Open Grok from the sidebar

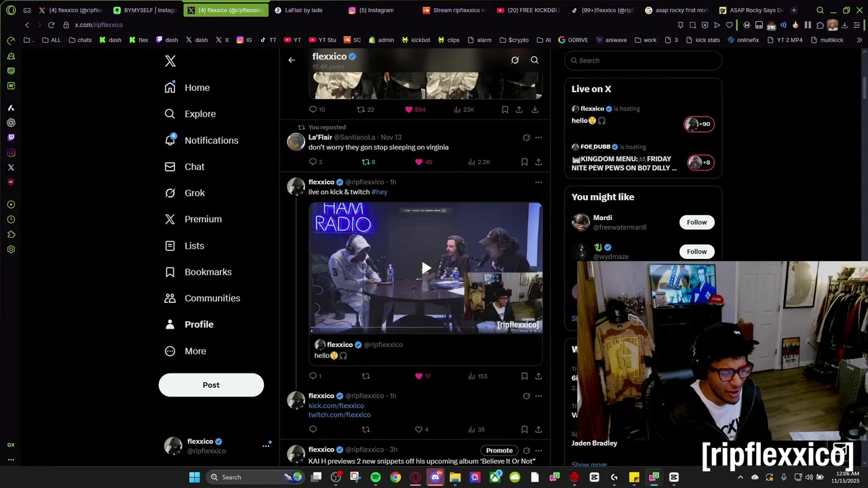(184, 193)
